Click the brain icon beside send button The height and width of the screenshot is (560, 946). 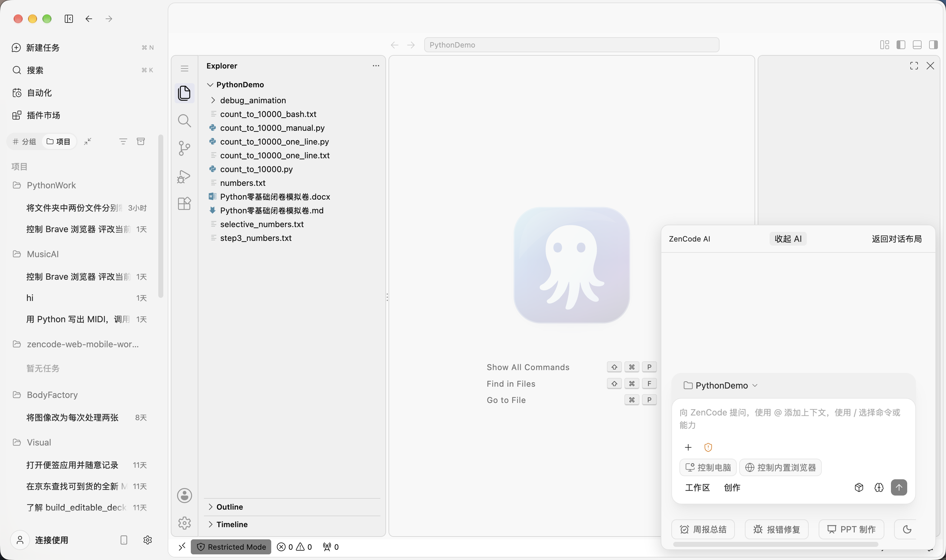click(879, 487)
